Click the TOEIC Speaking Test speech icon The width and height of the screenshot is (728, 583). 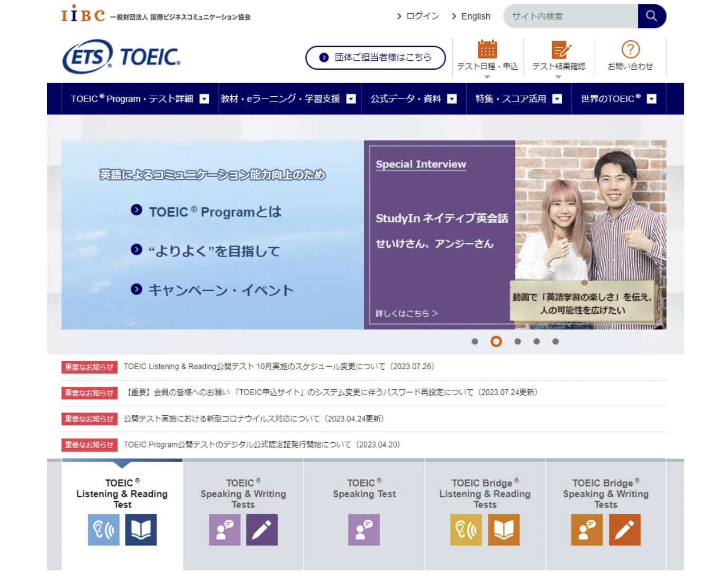(x=364, y=530)
